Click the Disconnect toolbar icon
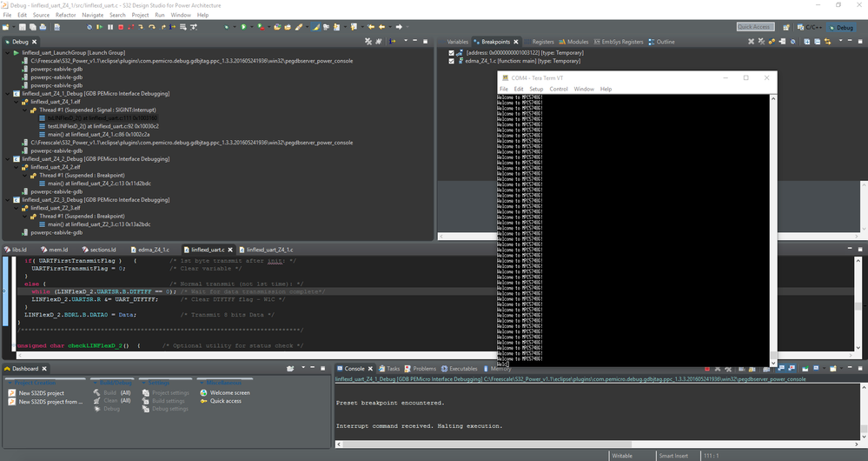 point(130,27)
